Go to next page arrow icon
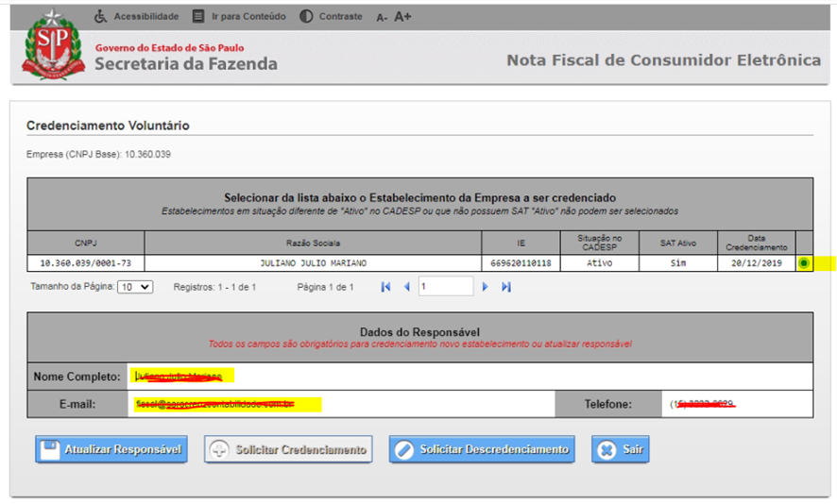This screenshot has height=504, width=837. 486,287
